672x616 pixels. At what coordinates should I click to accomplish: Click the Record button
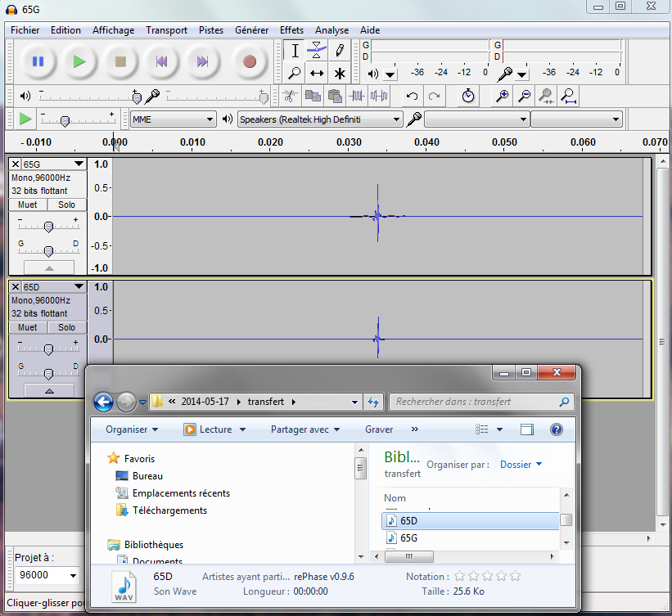(249, 61)
